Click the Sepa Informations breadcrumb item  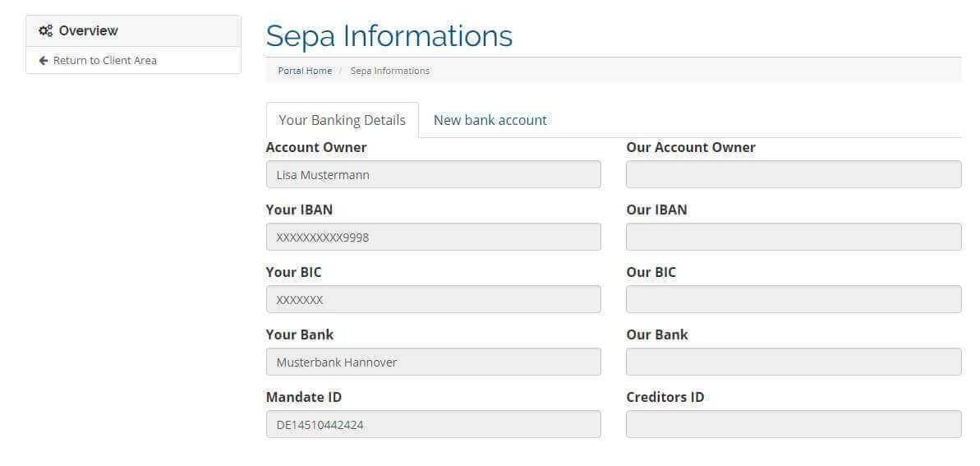click(x=389, y=72)
